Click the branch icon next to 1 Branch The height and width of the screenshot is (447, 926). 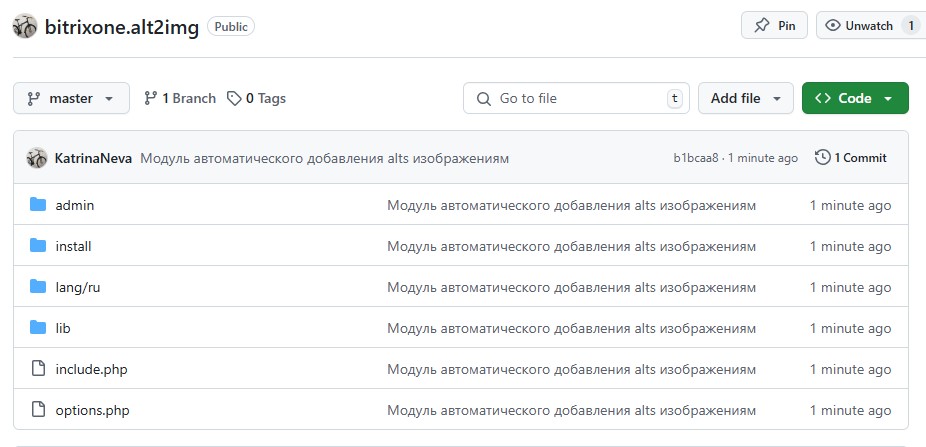pos(151,98)
